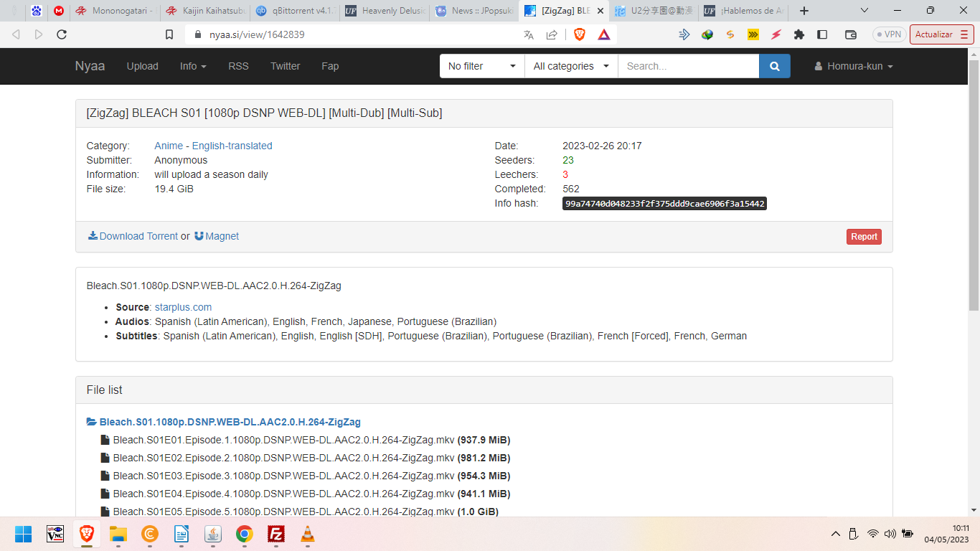This screenshot has width=980, height=551.
Task: Focus the Search input field
Action: coord(688,66)
